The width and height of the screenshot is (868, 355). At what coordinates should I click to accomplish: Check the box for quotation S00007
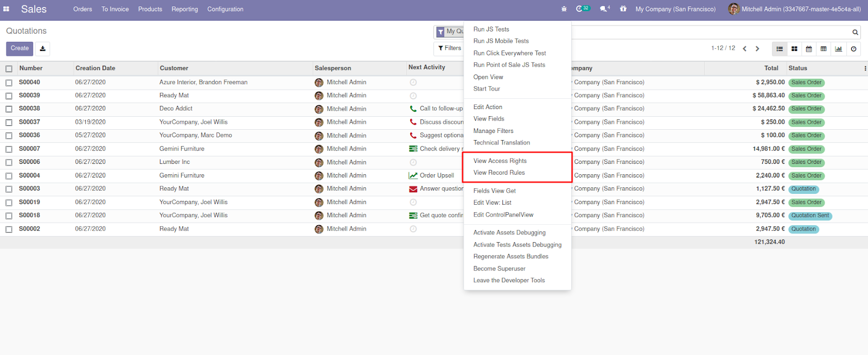point(9,149)
